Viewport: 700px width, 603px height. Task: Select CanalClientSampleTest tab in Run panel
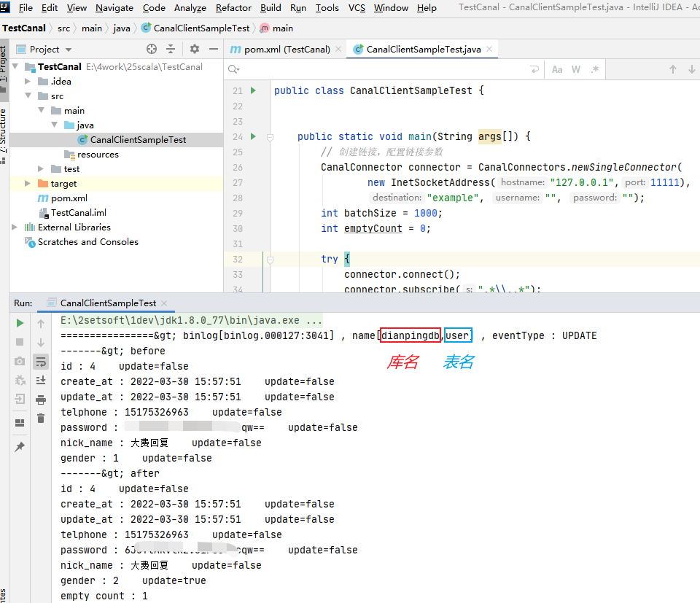click(x=108, y=303)
